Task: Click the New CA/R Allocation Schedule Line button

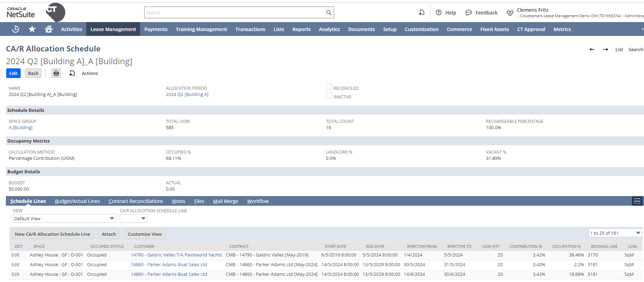Action: tap(52, 234)
